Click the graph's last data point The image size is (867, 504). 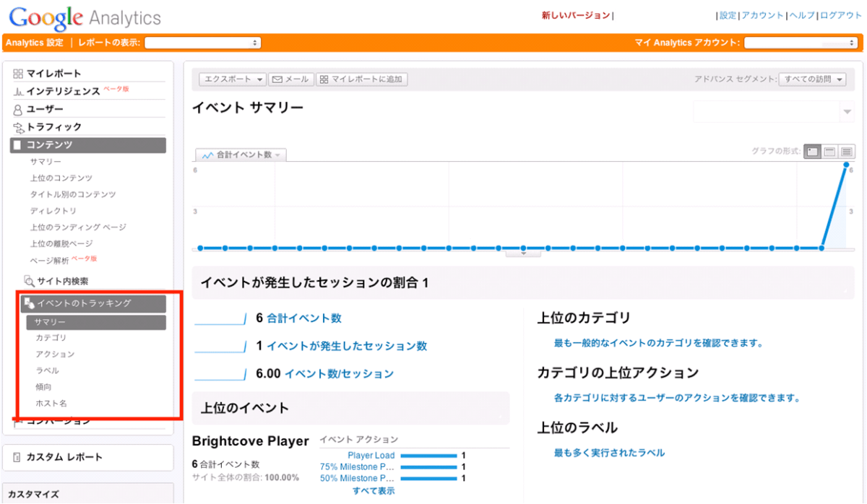[846, 165]
